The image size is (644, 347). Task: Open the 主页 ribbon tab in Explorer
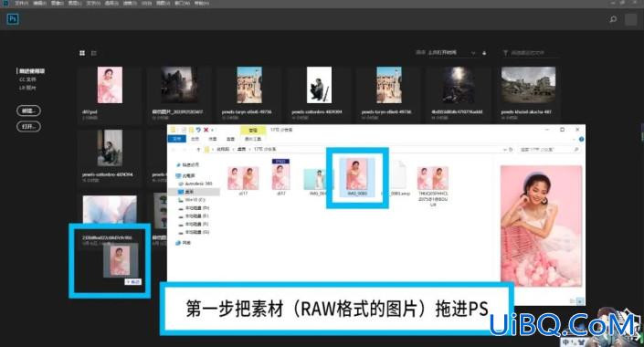(195, 139)
